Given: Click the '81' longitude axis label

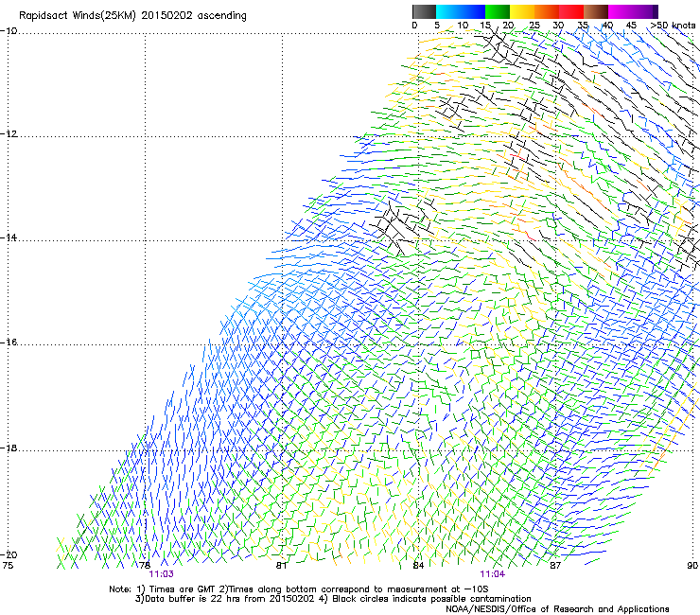Looking at the screenshot, I should (x=281, y=566).
